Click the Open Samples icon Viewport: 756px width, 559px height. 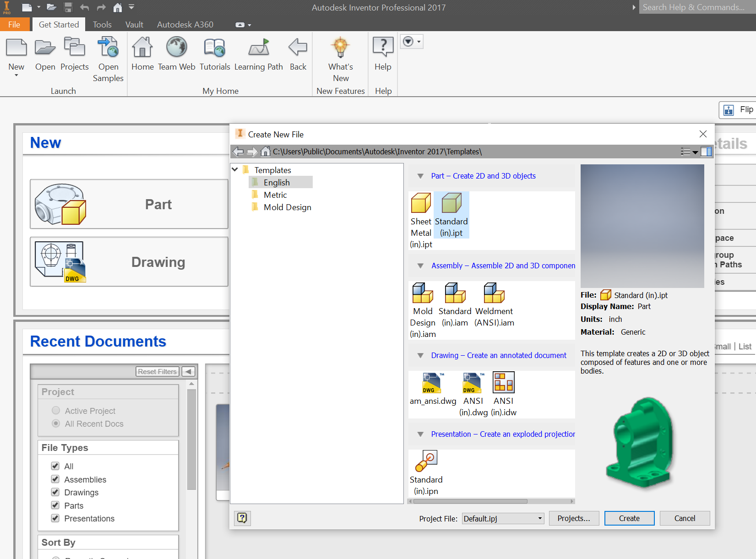[x=108, y=47]
